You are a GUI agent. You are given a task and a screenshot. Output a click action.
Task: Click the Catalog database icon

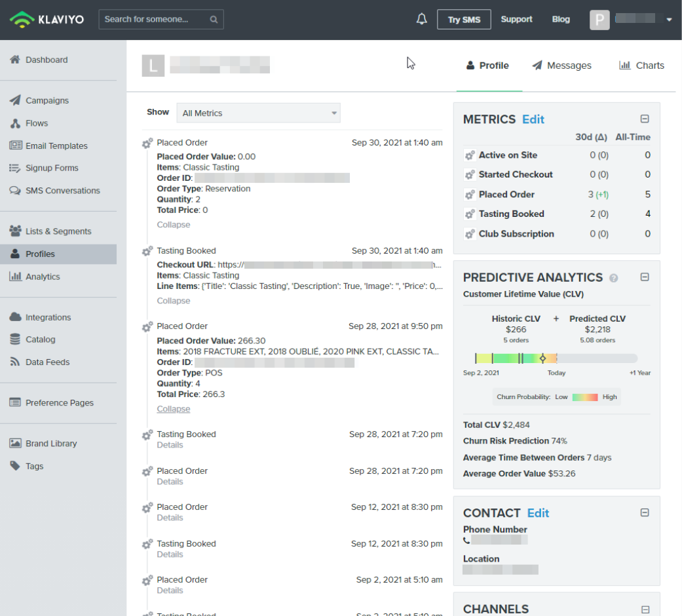(x=15, y=339)
